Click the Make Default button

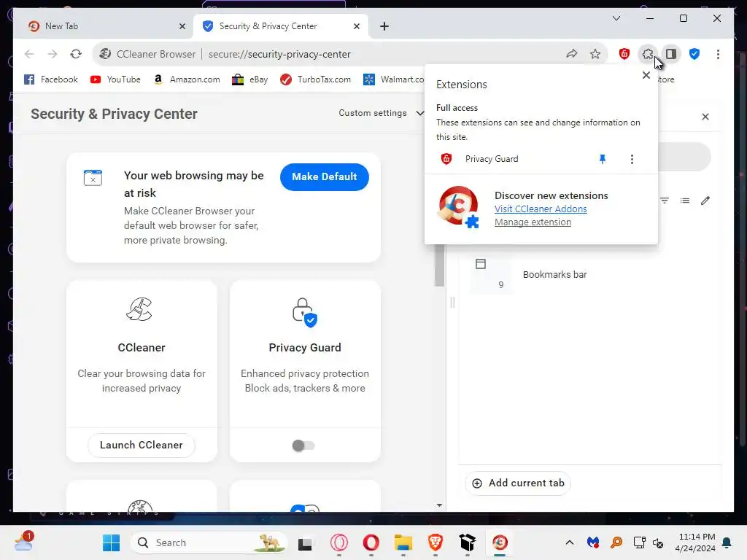(325, 176)
